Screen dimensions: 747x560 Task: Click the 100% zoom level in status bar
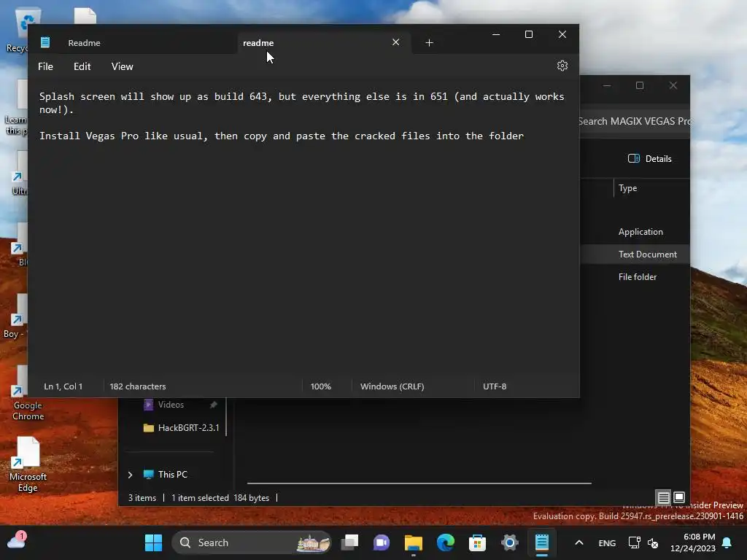[x=321, y=386]
